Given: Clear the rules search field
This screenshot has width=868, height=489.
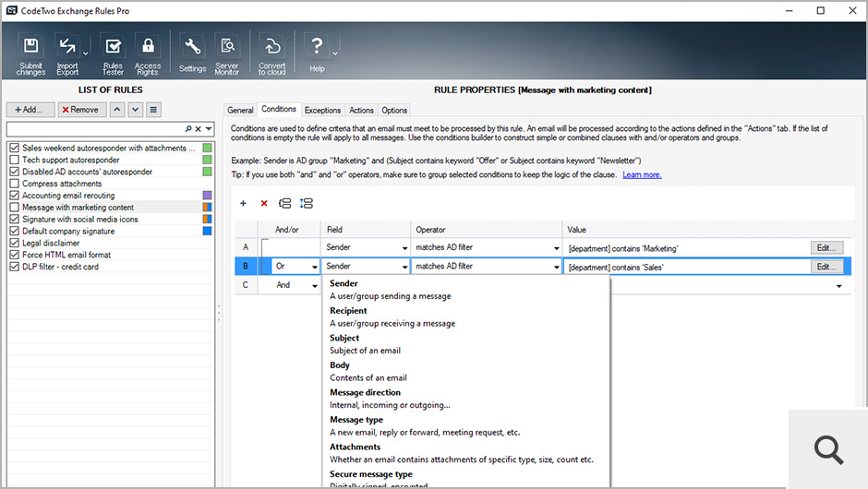Looking at the screenshot, I should [x=199, y=129].
